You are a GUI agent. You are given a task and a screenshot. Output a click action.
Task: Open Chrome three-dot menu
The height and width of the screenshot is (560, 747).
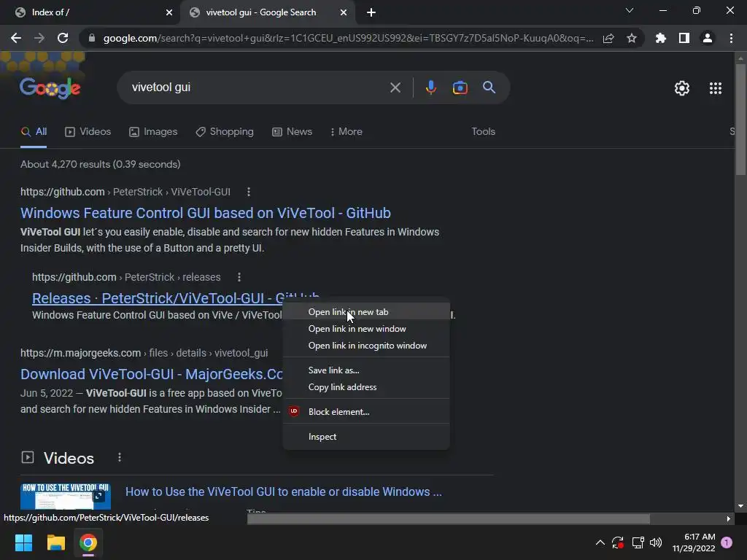(x=731, y=38)
